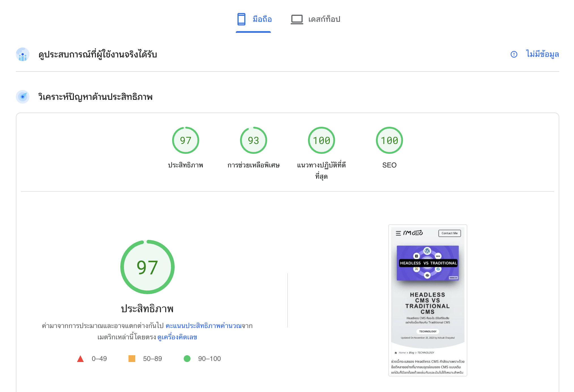574x392 pixels.
Task: Click the large 97 performance gauge
Action: 147,267
